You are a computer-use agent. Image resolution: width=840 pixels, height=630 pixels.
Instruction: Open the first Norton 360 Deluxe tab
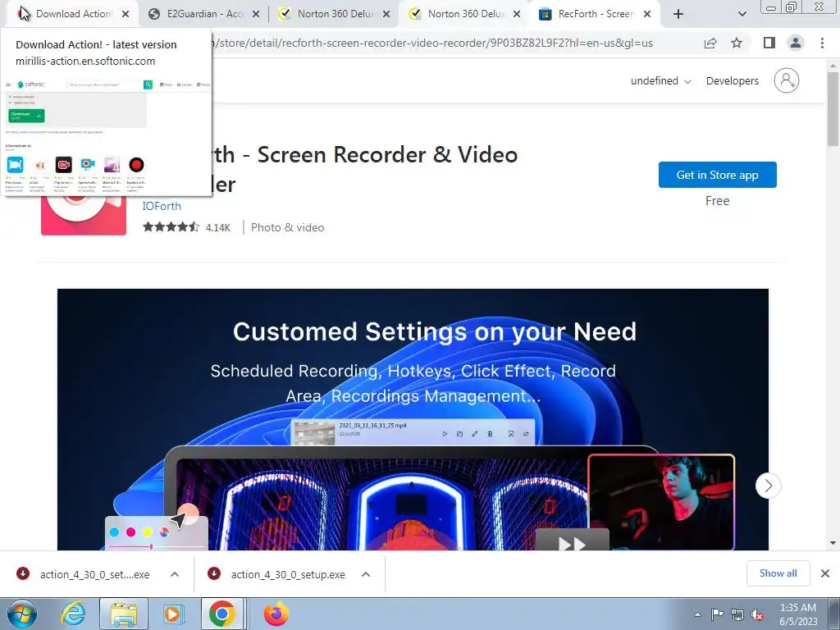[x=335, y=14]
